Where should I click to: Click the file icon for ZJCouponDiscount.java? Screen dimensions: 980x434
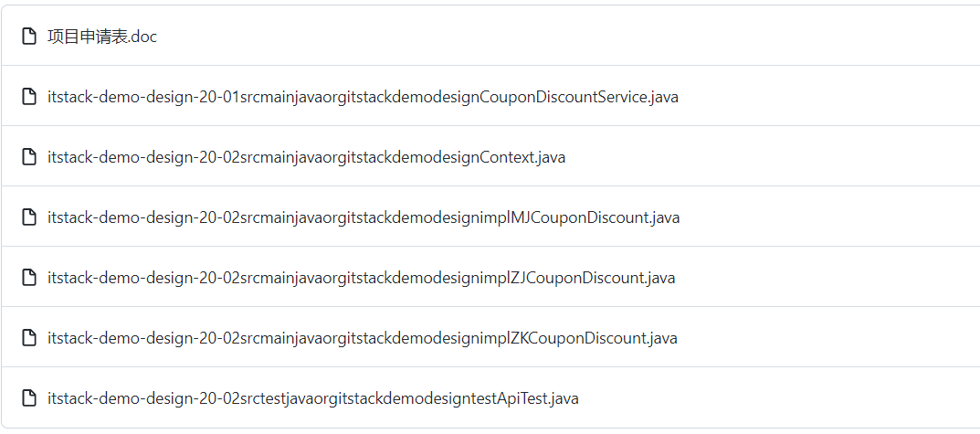[29, 278]
